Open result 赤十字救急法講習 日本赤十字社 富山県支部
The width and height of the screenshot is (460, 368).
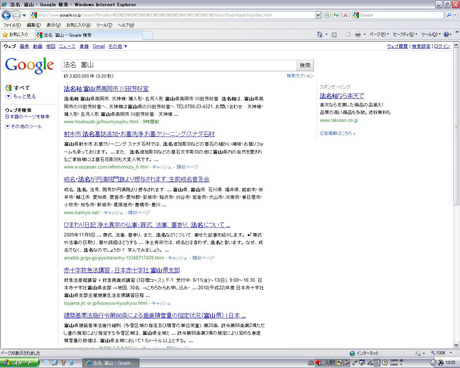coord(122,270)
